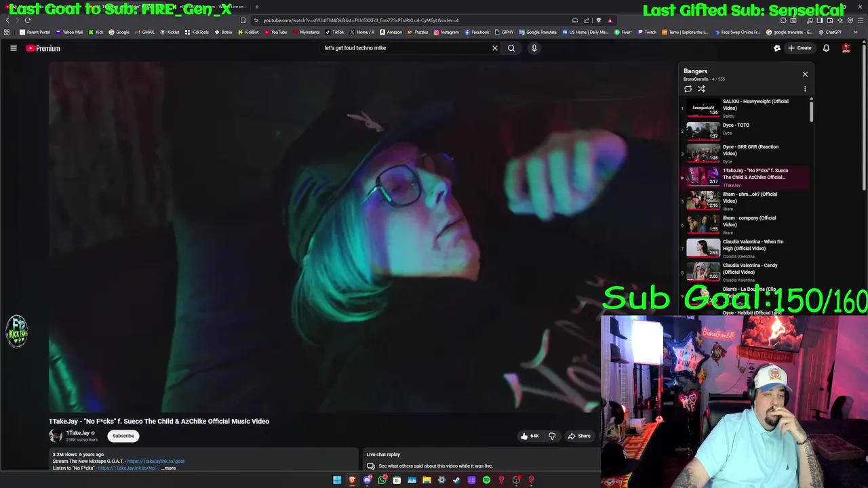The width and height of the screenshot is (868, 488).
Task: Open 1TakeJay channel name link
Action: coord(78,433)
